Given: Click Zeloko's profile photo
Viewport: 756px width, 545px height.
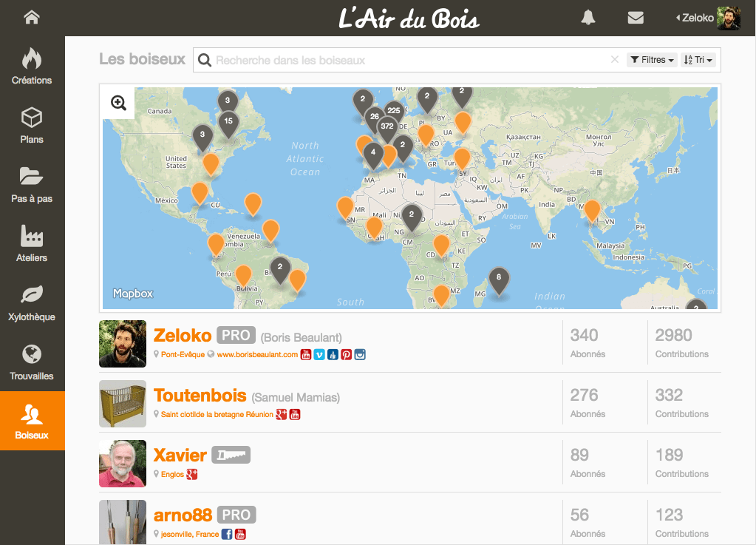Looking at the screenshot, I should coord(123,344).
